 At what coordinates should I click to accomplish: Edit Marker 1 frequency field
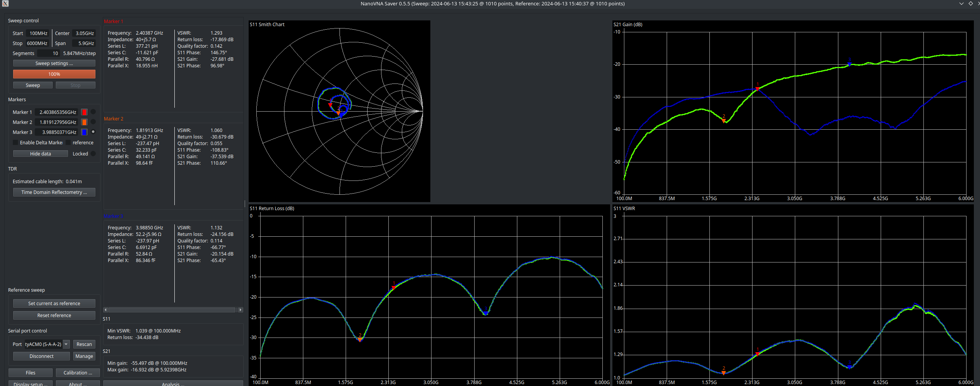tap(57, 112)
